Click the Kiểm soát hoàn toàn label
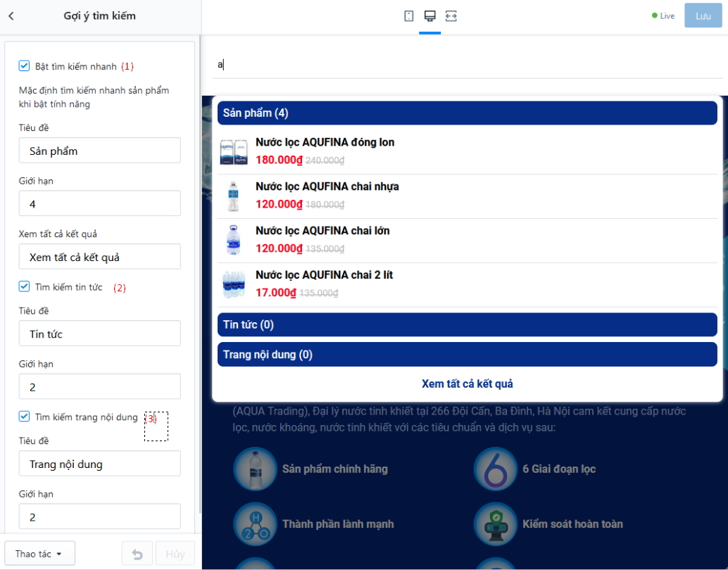This screenshot has height=570, width=728. coord(572,524)
